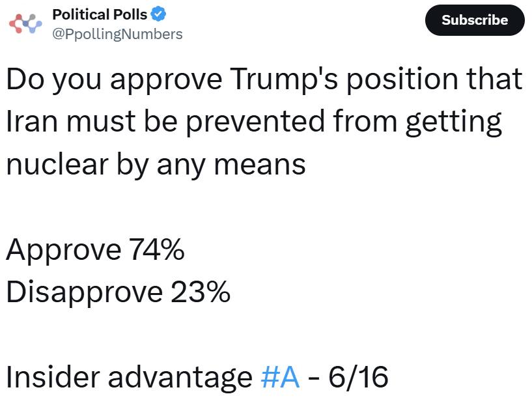The image size is (532, 407).
Task: Open the #A hashtag link
Action: (280, 376)
